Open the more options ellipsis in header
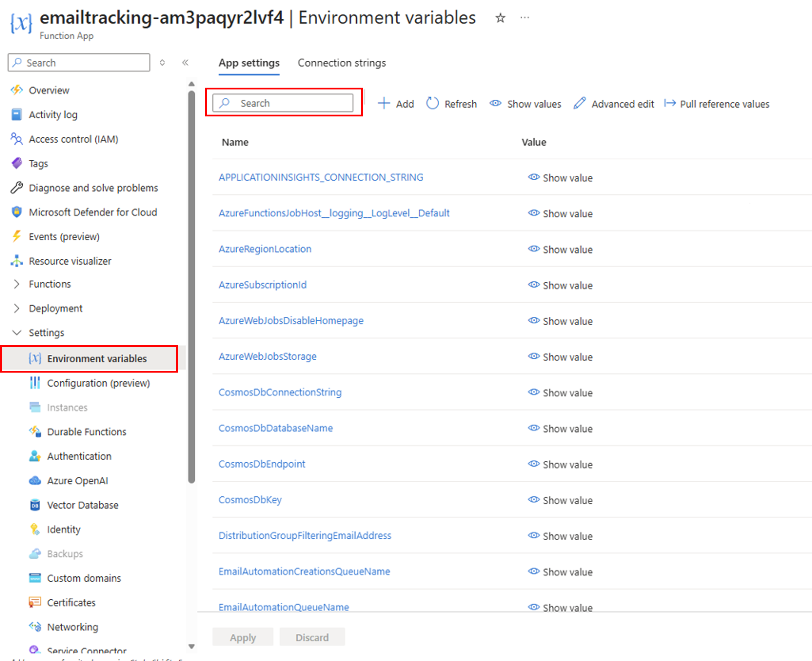The height and width of the screenshot is (661, 812). pyautogui.click(x=525, y=18)
